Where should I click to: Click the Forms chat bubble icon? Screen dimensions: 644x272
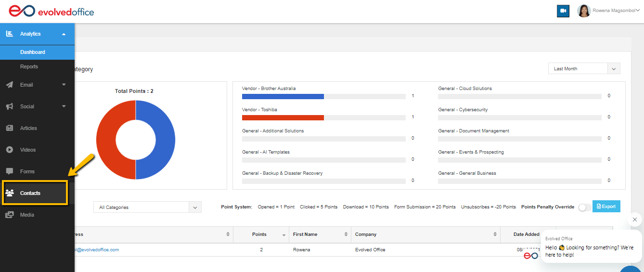[10, 171]
